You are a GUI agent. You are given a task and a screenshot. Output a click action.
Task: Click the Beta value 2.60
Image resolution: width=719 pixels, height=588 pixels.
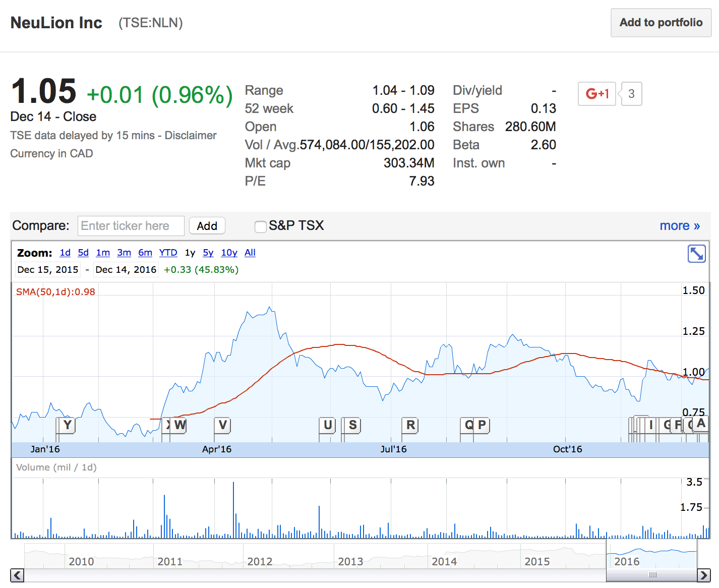point(544,145)
